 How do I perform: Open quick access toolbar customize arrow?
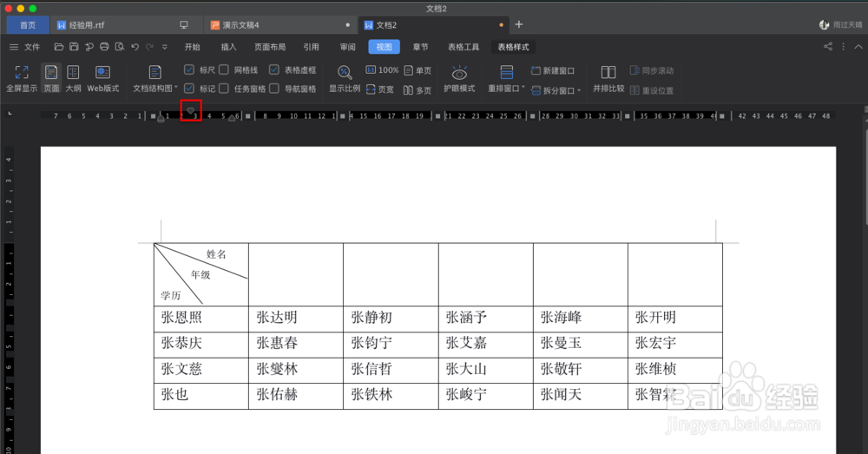point(164,47)
